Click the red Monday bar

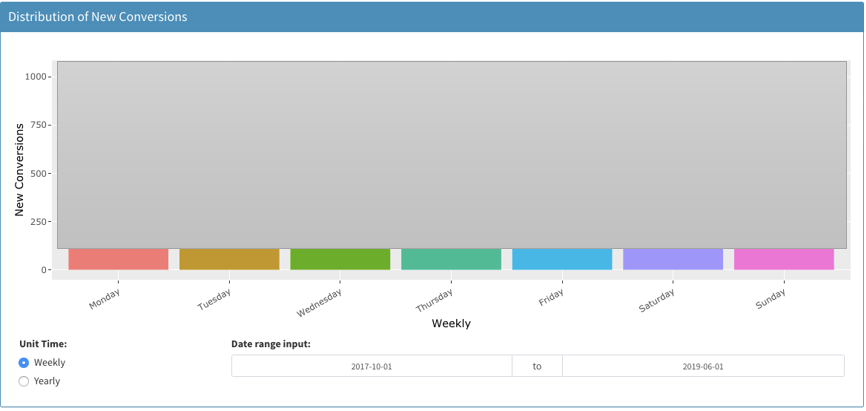tap(118, 259)
